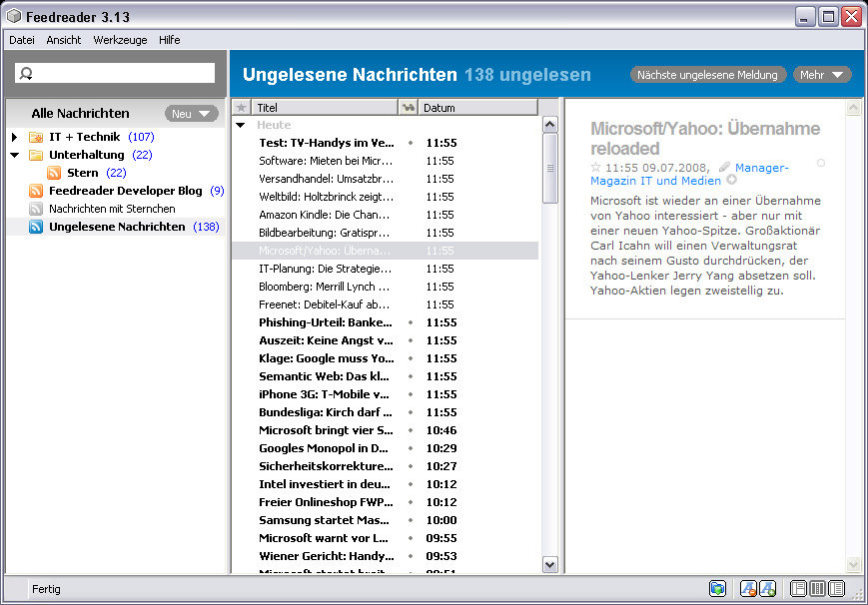
Task: Toggle the read circle in the article preview
Action: pyautogui.click(x=821, y=163)
